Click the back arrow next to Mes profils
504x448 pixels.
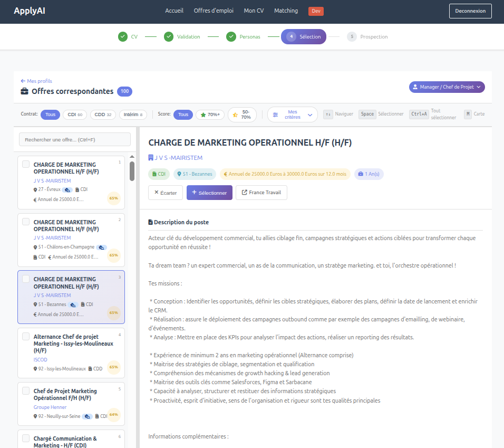point(23,81)
